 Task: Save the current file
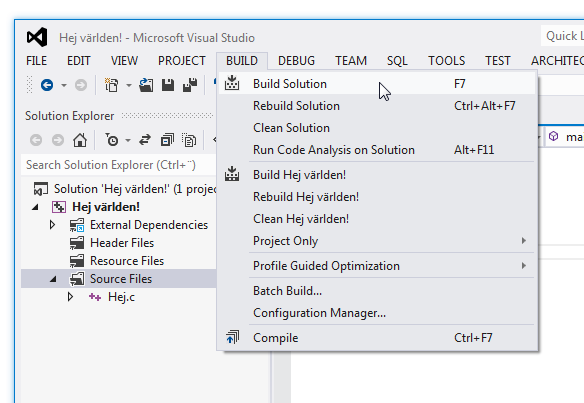pos(168,85)
